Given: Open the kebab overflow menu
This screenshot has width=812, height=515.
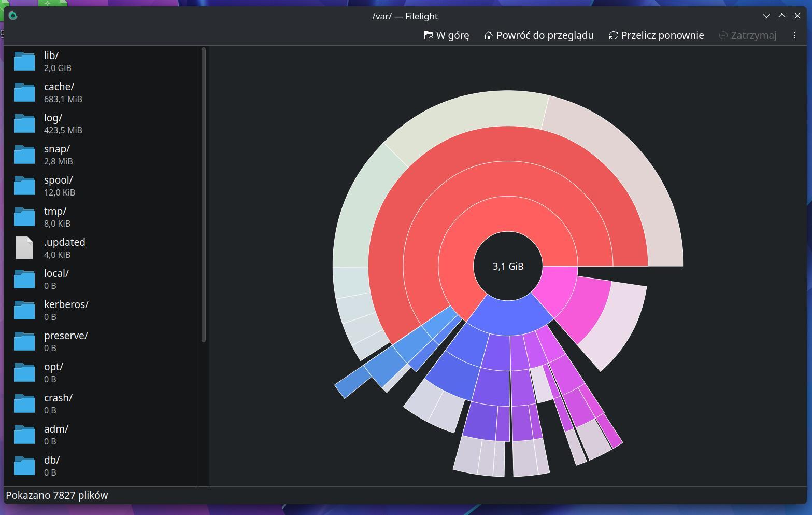Looking at the screenshot, I should pos(794,35).
